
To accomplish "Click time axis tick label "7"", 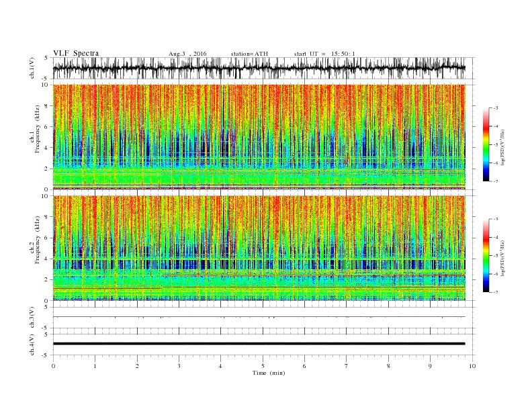I will coord(347,366).
